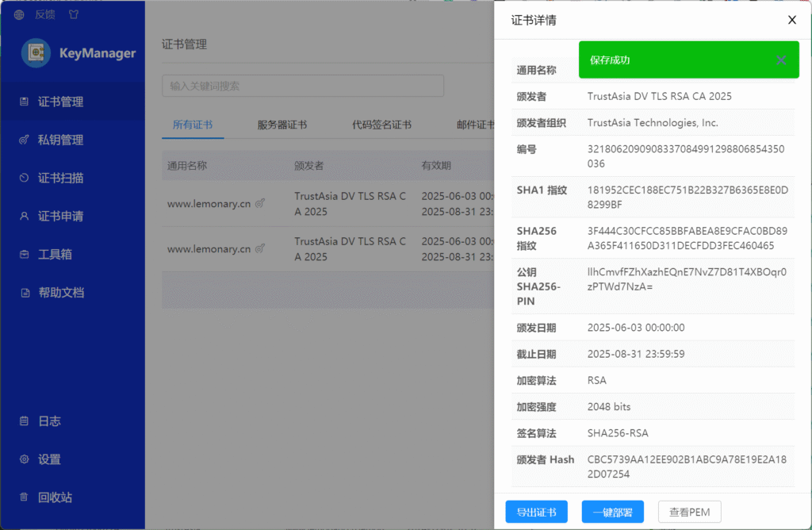The height and width of the screenshot is (530, 812).
Task: Open 帮助文档 from the sidebar
Action: 60,292
